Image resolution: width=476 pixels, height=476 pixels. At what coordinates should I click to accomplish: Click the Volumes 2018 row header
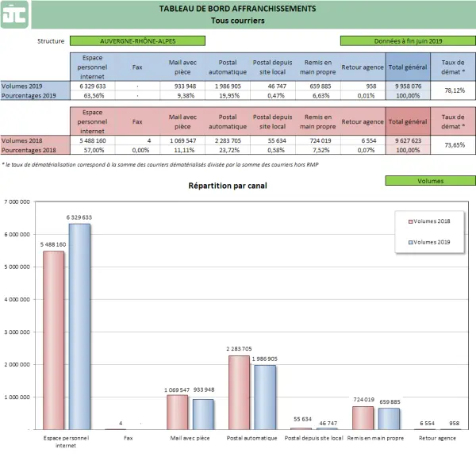(x=35, y=141)
